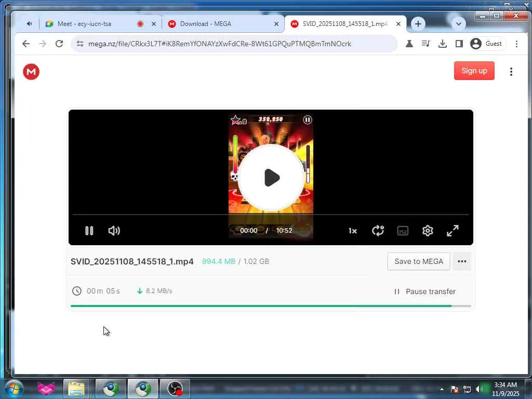The image size is (532, 399).
Task: Enter fullscreen using expand arrows icon
Action: coord(453,231)
